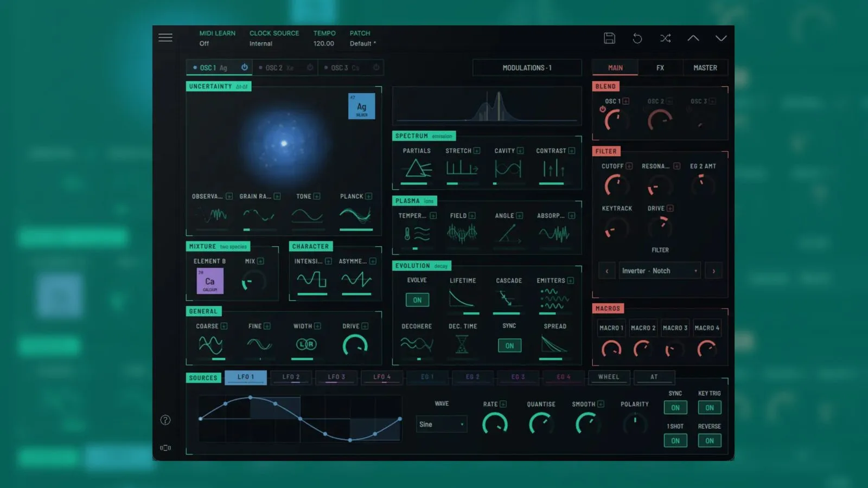Save the patch with the disk icon
The image size is (868, 488).
click(x=609, y=38)
